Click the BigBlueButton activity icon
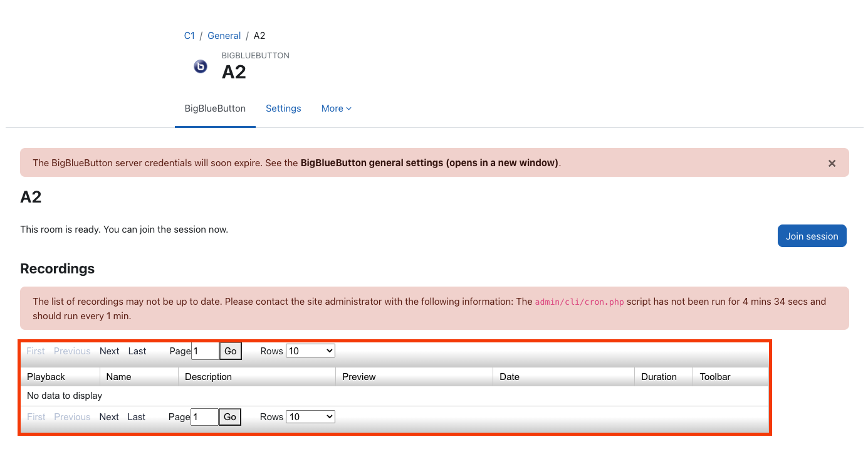This screenshot has width=868, height=454. (x=201, y=66)
